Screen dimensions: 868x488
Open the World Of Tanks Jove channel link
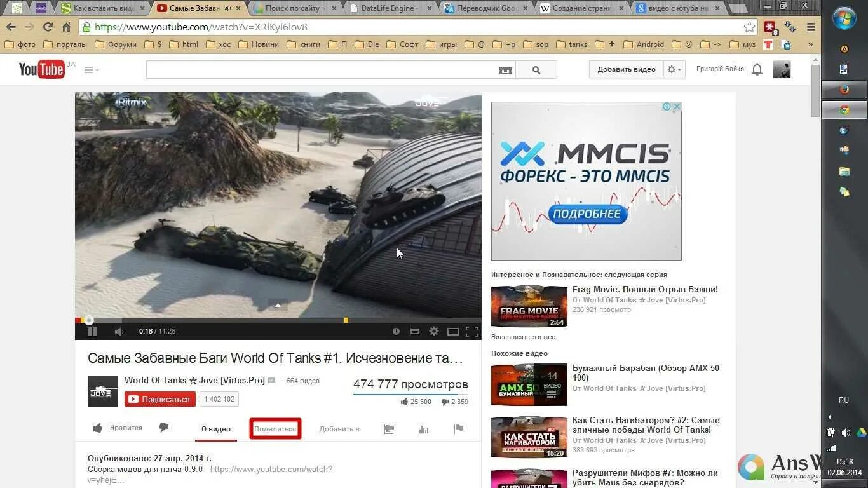(194, 380)
